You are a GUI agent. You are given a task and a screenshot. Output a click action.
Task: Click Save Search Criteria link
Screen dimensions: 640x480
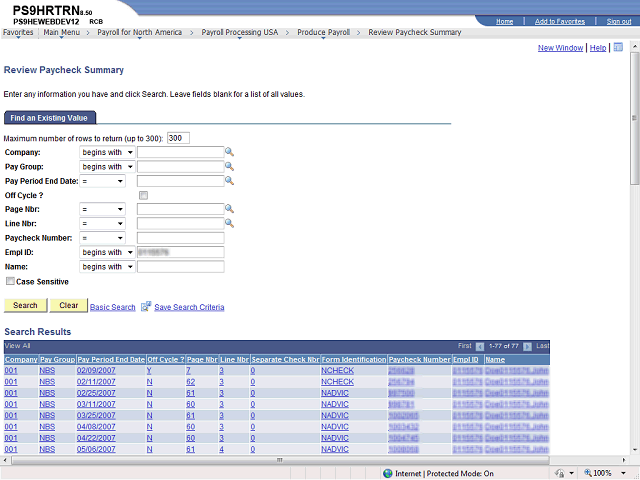[x=189, y=307]
